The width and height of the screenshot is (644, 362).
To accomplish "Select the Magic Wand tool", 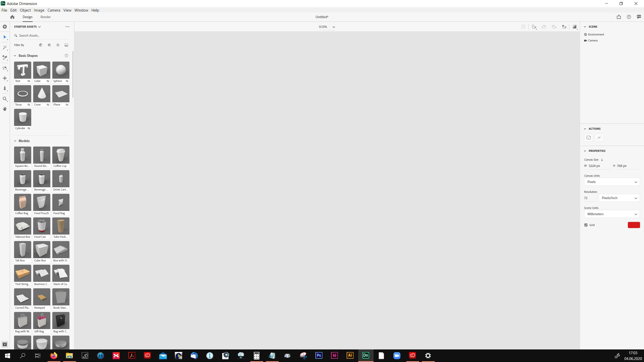I will tap(5, 48).
